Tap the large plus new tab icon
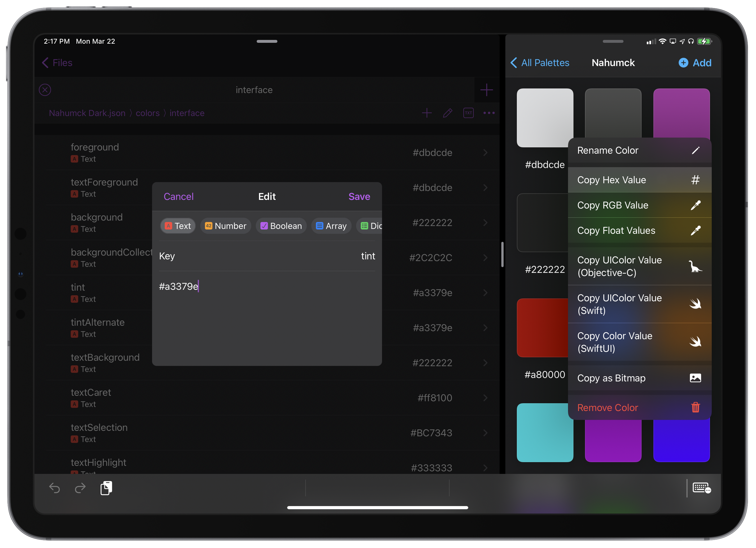756x548 pixels. [486, 90]
